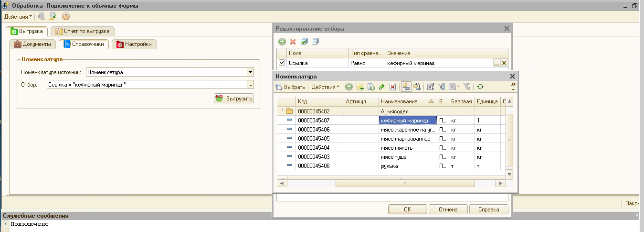Select the Справочники tab
Screen dimensions: 644x232
click(84, 44)
